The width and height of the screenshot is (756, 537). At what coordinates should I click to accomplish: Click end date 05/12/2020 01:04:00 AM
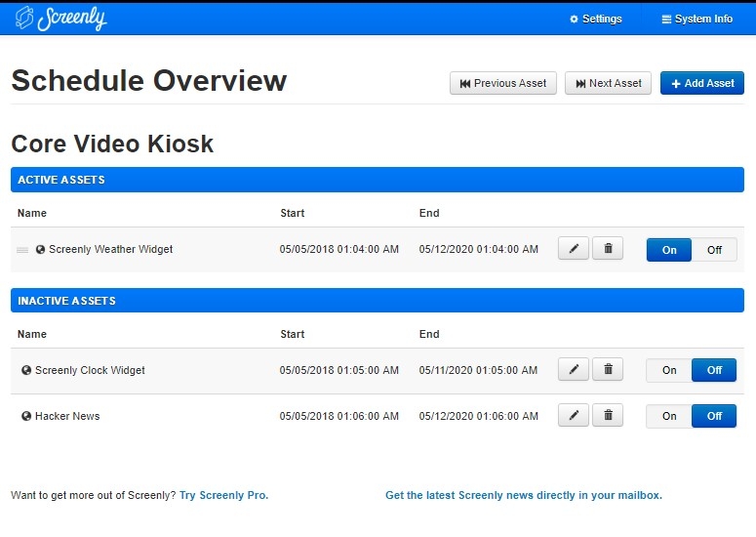click(x=478, y=249)
